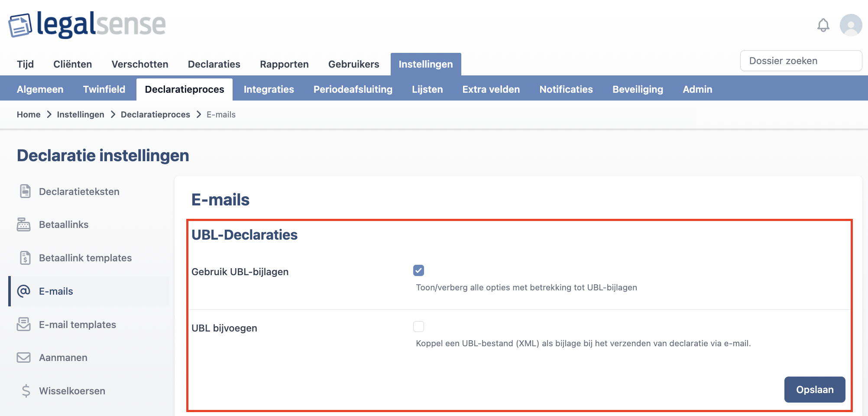Click the Legalsense logo
The height and width of the screenshot is (416, 868).
coord(87,25)
